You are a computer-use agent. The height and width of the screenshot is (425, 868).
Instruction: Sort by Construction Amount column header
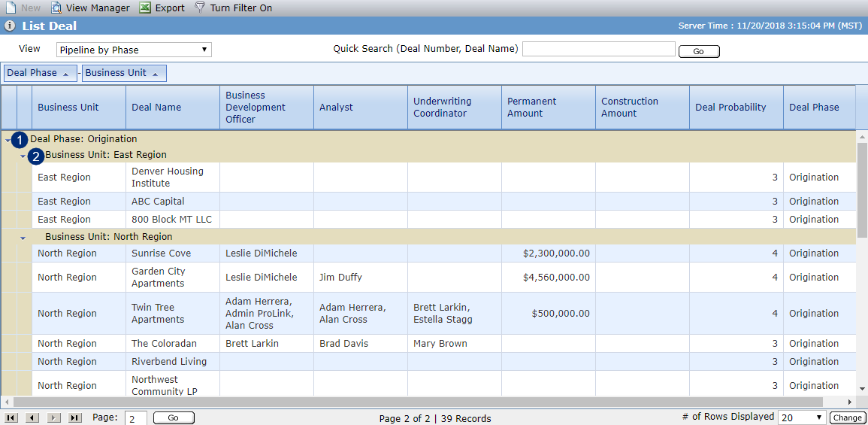click(643, 108)
